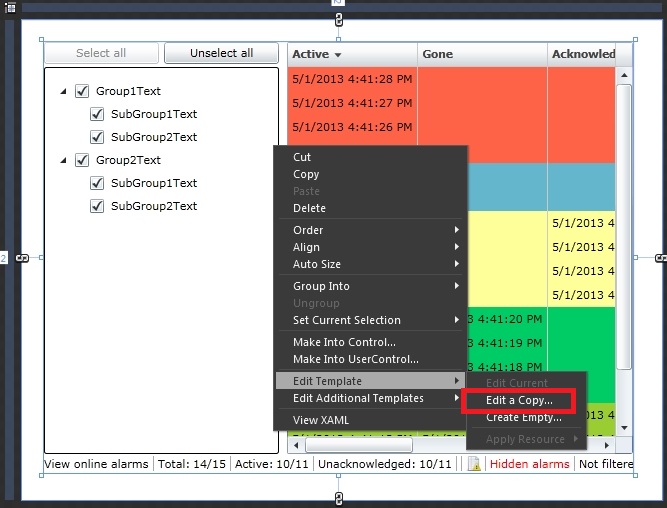The height and width of the screenshot is (508, 667).
Task: Select Make Into UserControl menu entry
Action: (355, 359)
